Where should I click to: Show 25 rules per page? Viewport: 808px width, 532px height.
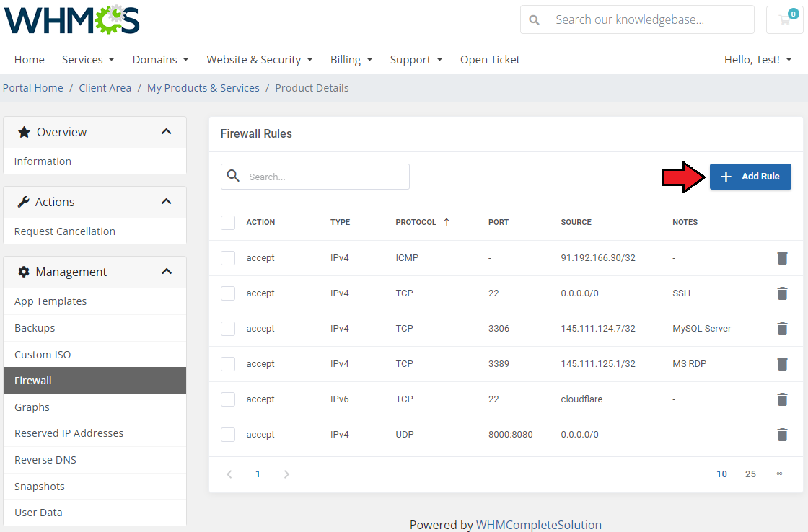(750, 474)
